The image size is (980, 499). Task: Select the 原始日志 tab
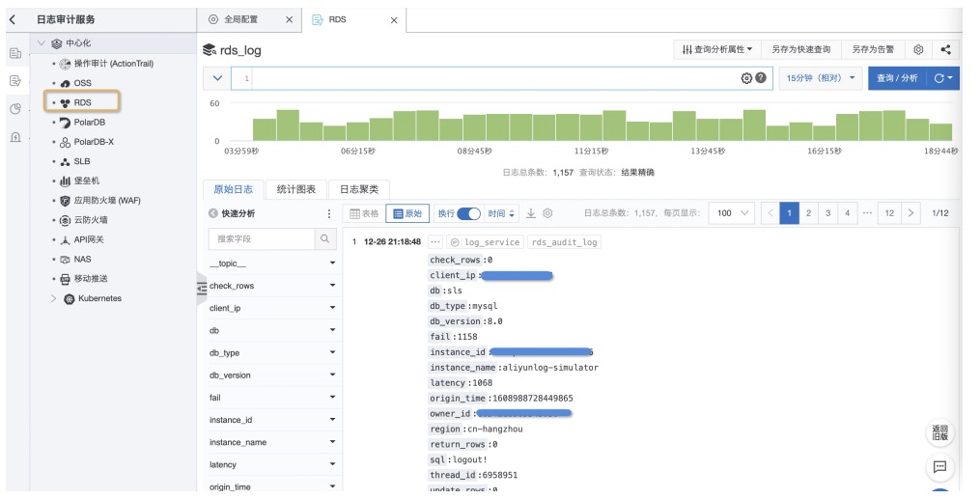pyautogui.click(x=234, y=189)
